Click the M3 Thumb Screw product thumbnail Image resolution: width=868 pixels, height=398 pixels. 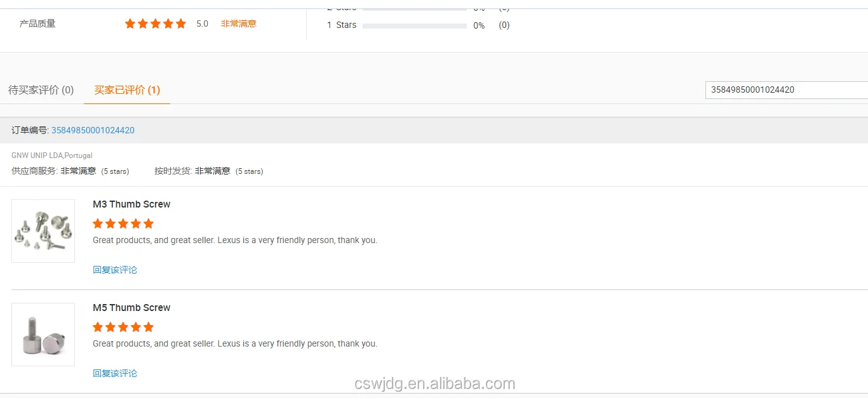click(43, 231)
